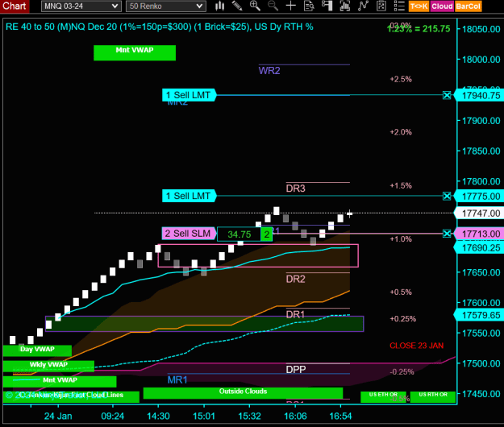
Task: Click the 18000.00 price axis label
Action: point(481,60)
